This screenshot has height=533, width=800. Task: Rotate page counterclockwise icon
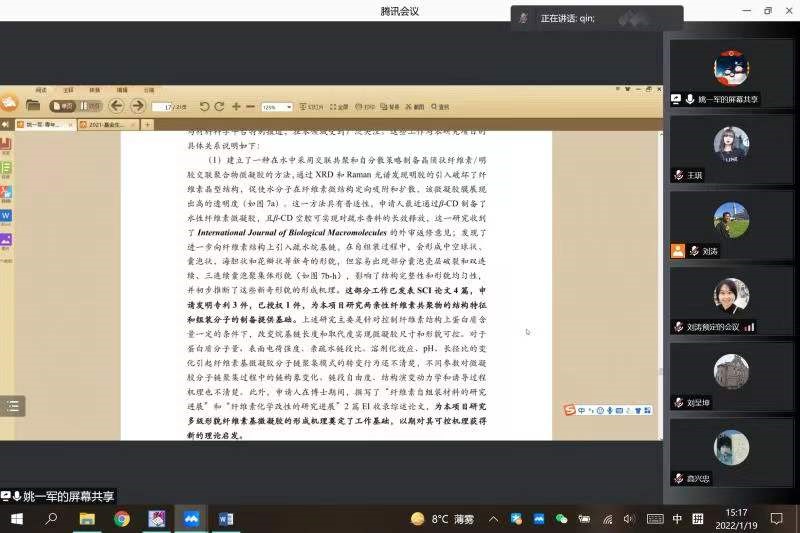pyautogui.click(x=204, y=106)
